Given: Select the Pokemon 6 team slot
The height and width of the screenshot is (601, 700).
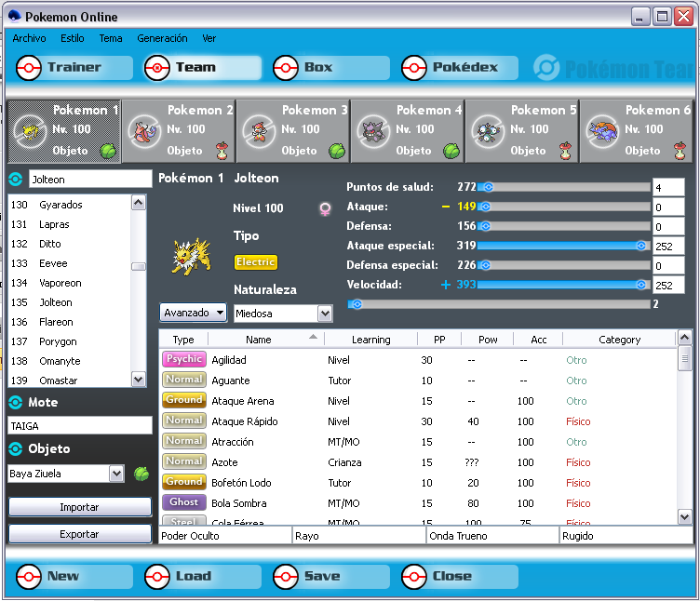Looking at the screenshot, I should pyautogui.click(x=637, y=131).
